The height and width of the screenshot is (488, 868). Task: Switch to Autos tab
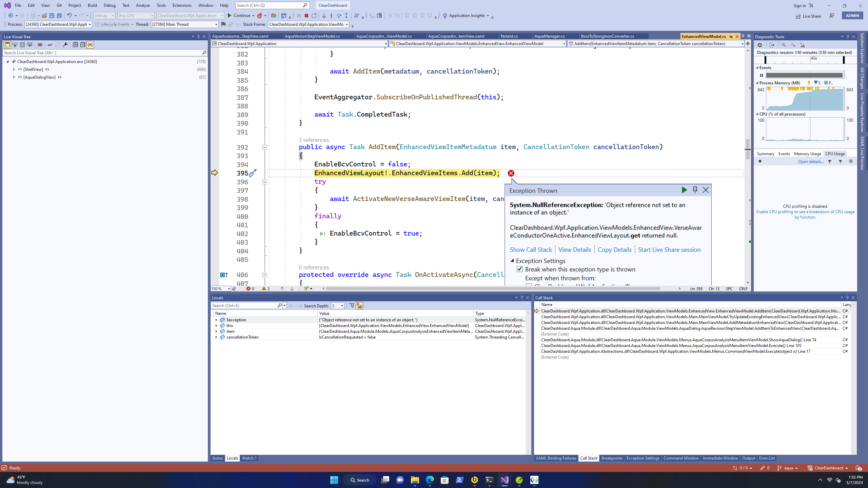(217, 458)
